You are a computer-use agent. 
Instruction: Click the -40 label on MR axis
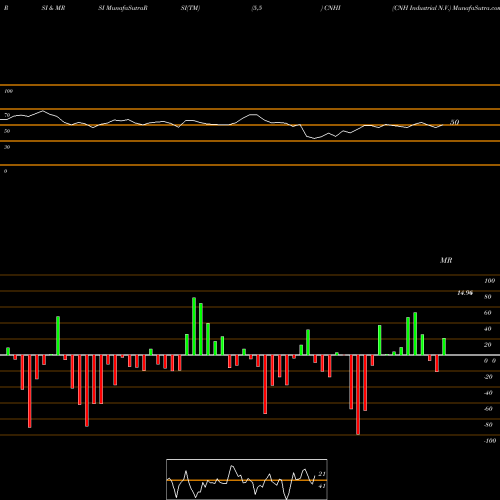coord(488,393)
